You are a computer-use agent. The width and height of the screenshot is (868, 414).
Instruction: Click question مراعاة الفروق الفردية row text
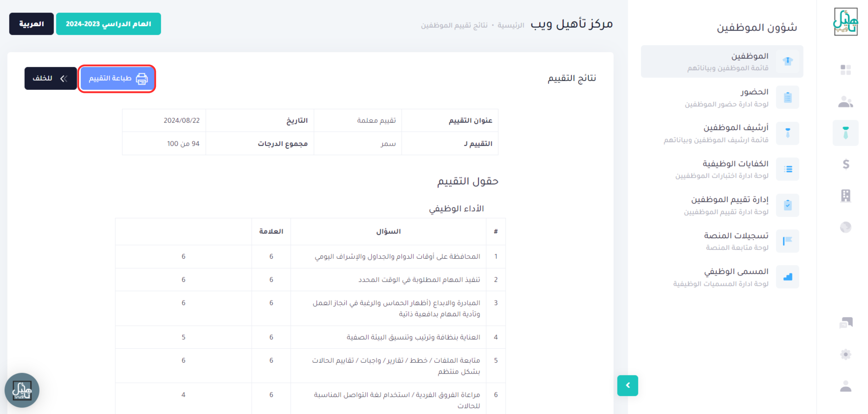pos(397,400)
